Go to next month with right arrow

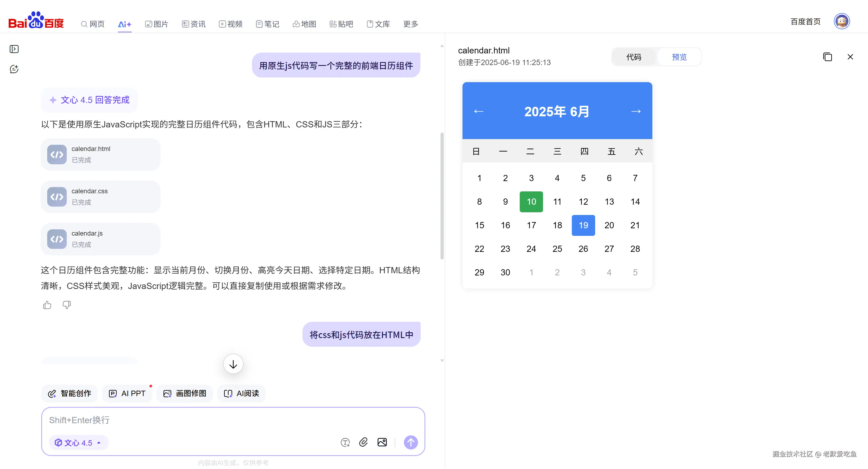636,111
